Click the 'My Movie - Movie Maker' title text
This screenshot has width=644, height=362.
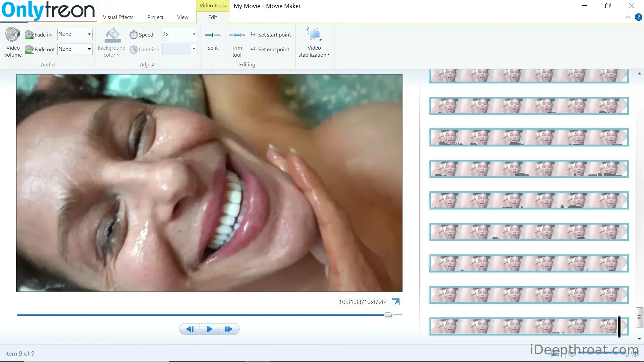pyautogui.click(x=267, y=6)
